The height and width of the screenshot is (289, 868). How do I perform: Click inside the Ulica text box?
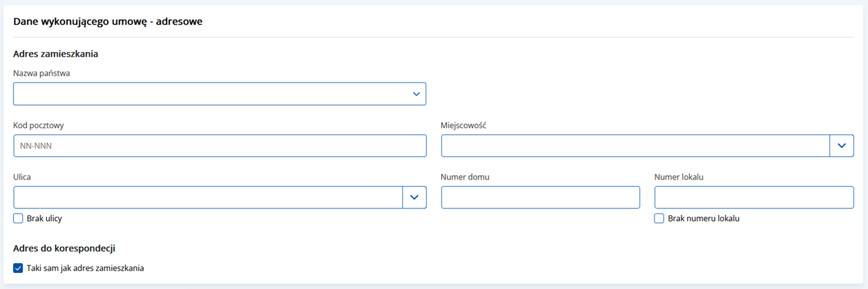208,197
